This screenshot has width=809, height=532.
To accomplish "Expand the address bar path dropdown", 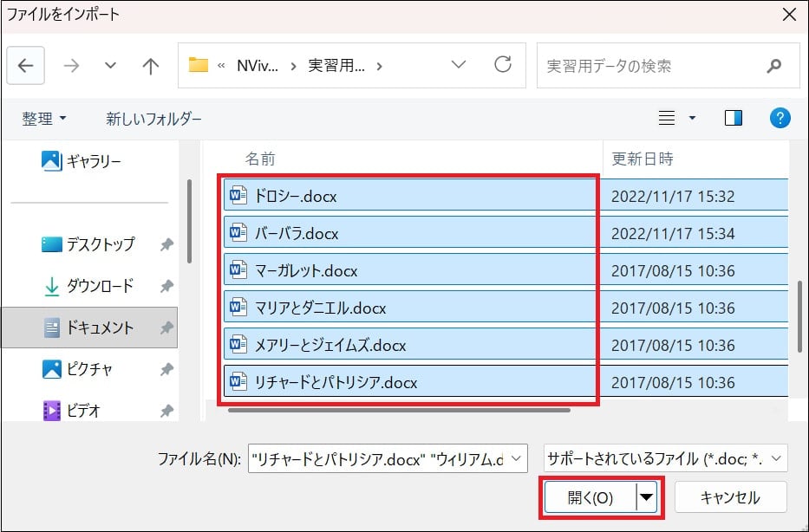I will point(459,66).
